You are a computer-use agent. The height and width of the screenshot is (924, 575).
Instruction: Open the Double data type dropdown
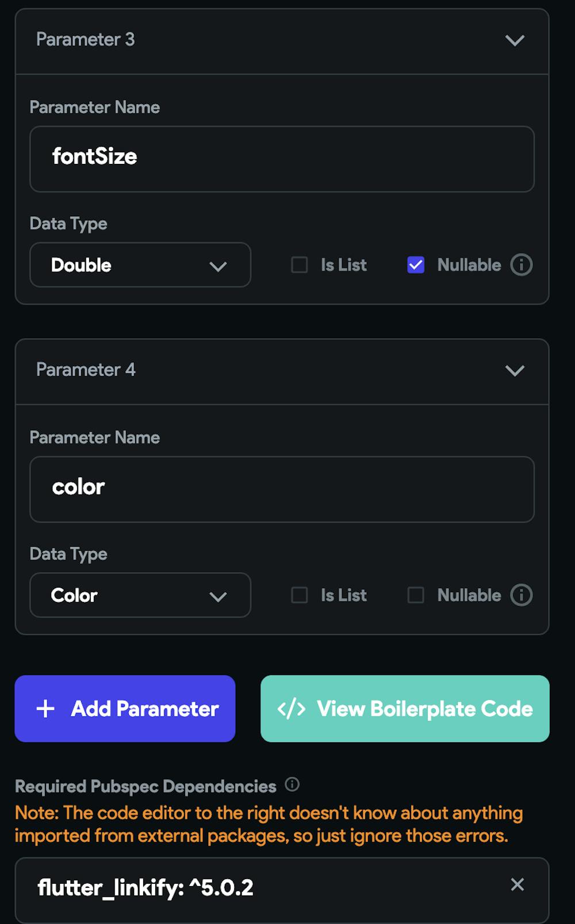[140, 265]
